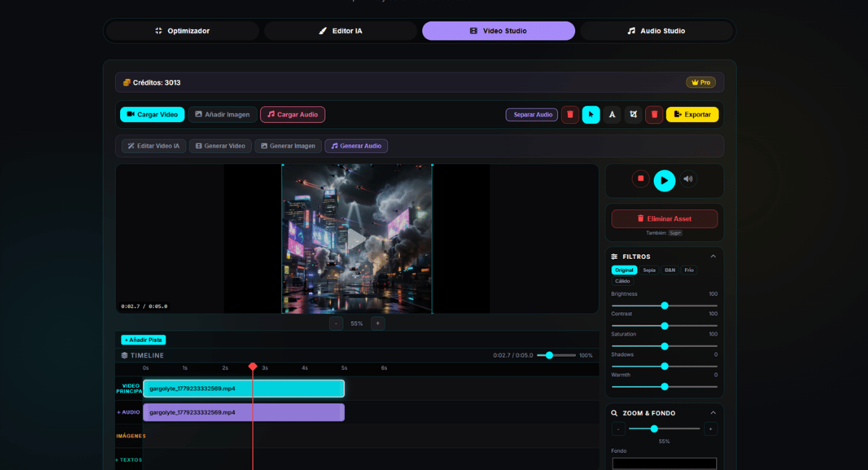Click the Cargar Video button

153,114
